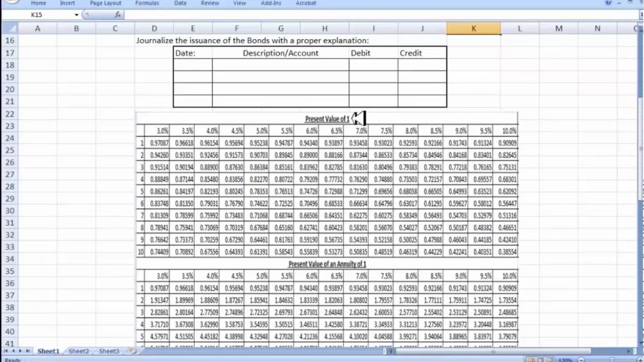Open the Review ribbon tab
This screenshot has width=644, height=362.
tap(210, 3)
